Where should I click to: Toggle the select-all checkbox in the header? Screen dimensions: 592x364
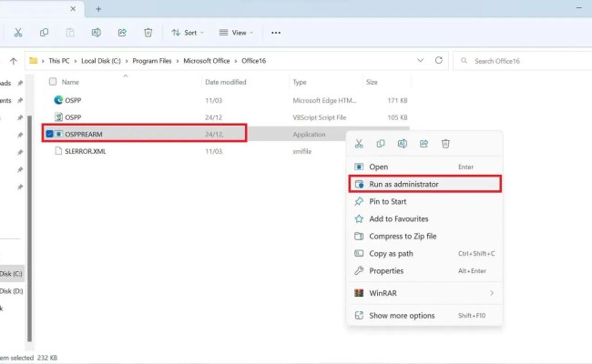pyautogui.click(x=53, y=82)
